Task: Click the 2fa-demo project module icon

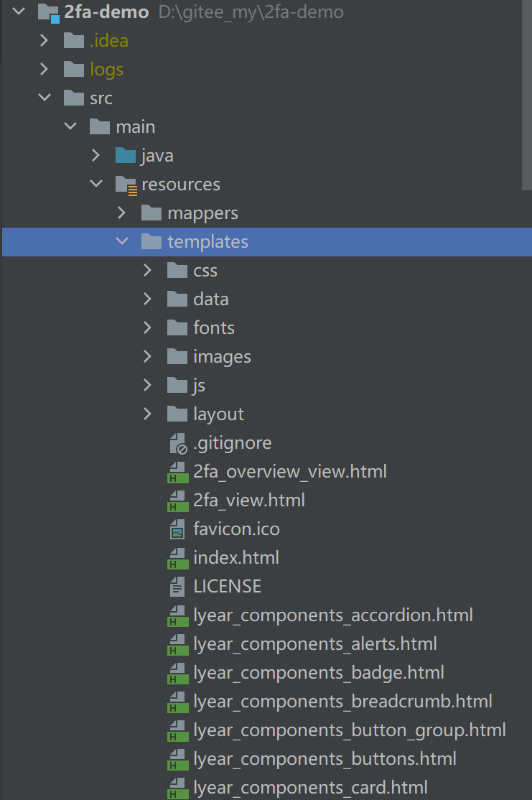Action: (48, 12)
